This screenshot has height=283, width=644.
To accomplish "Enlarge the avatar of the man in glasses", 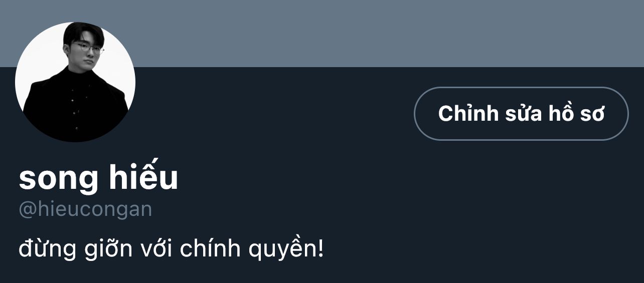I will 75,82.
